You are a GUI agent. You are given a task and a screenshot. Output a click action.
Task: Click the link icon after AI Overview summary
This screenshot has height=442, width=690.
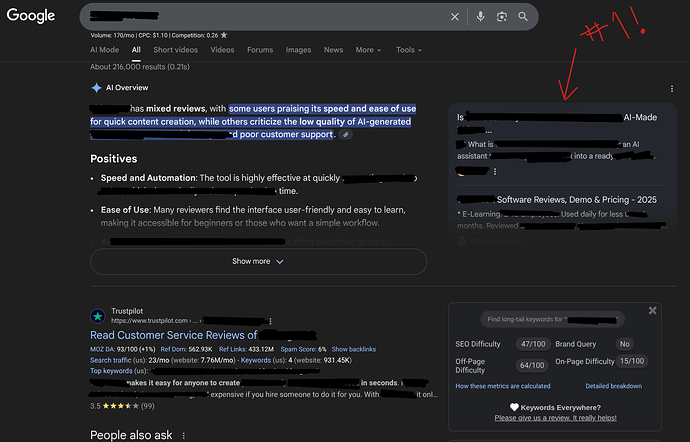pyautogui.click(x=346, y=134)
